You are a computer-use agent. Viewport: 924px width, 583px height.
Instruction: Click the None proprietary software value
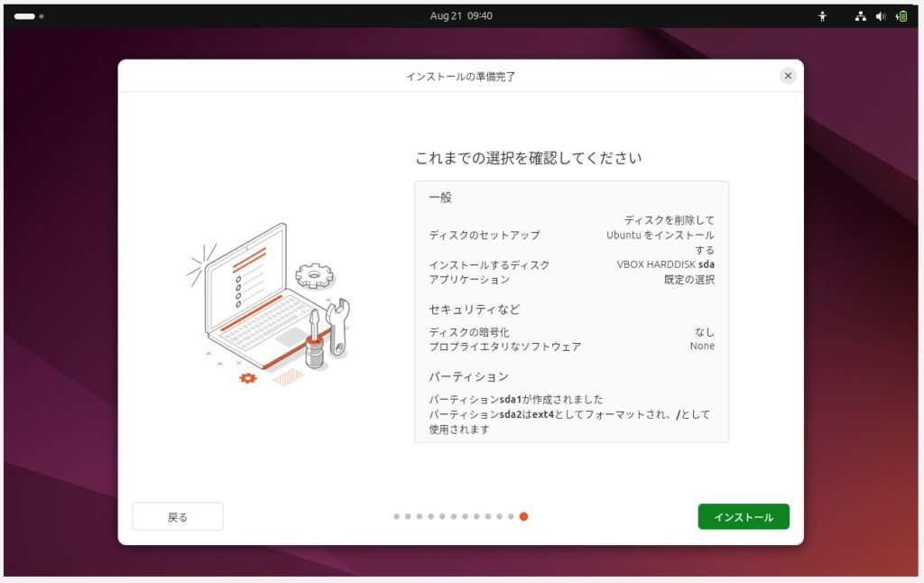tap(702, 346)
